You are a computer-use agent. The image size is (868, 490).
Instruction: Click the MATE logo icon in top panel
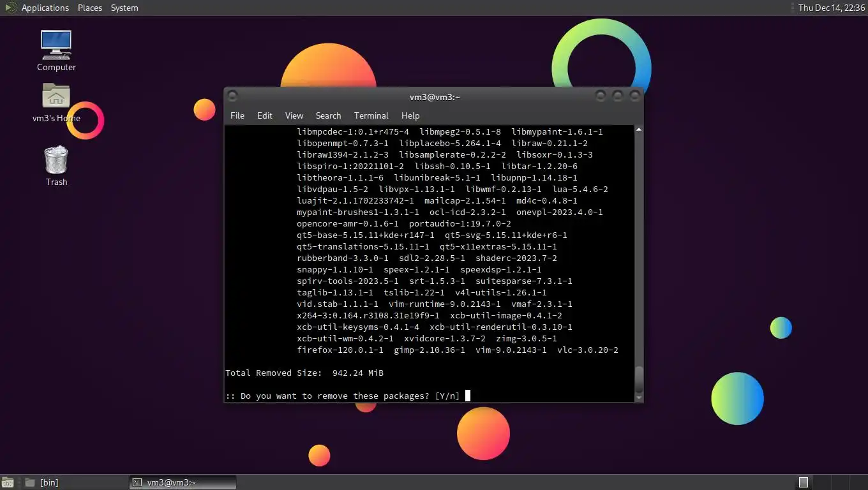[x=10, y=8]
